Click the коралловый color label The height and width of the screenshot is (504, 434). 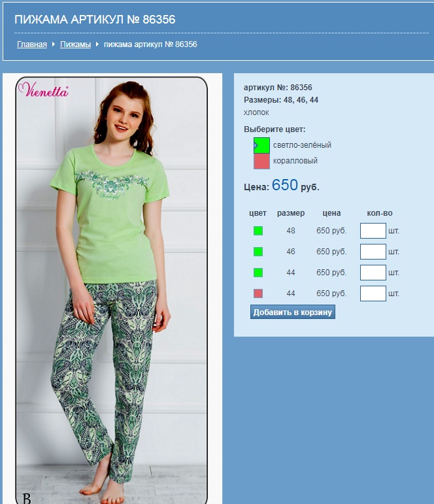tap(295, 161)
